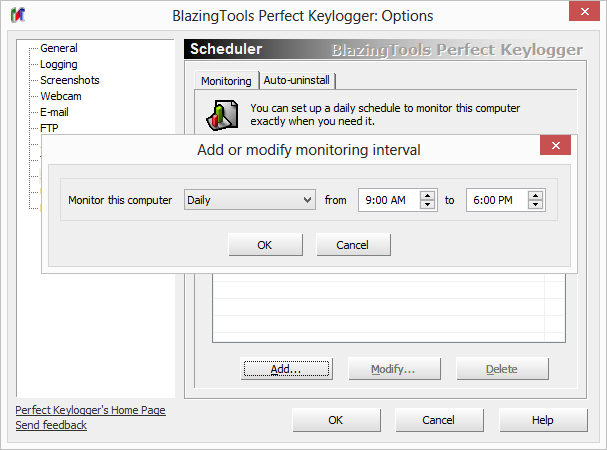The image size is (607, 450).
Task: Select the Monitoring tab
Action: click(x=226, y=80)
